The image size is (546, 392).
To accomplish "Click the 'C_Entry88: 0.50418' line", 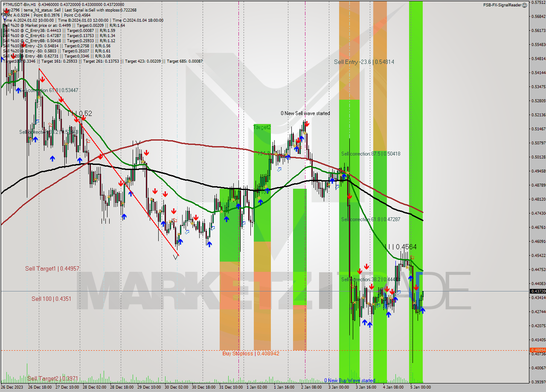I will click(x=59, y=40).
